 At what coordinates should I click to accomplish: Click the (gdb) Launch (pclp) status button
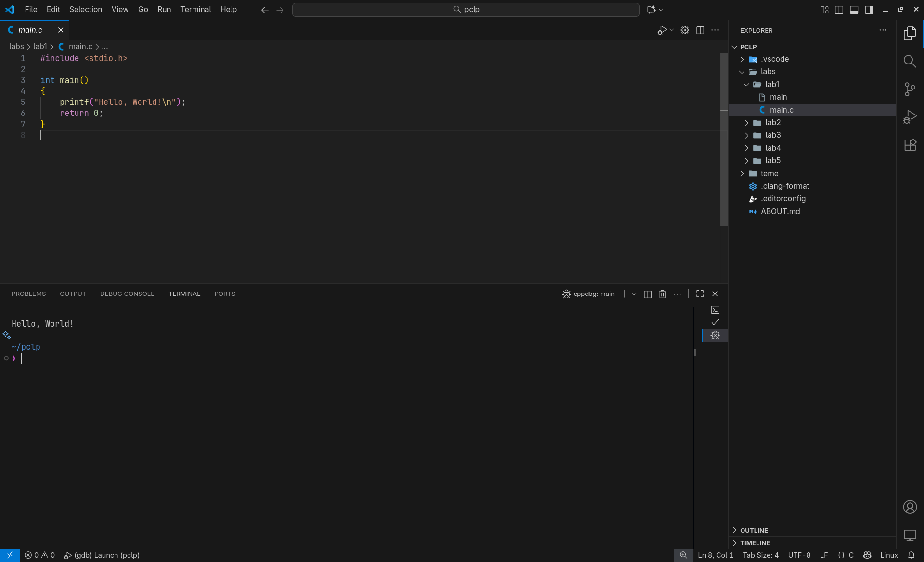coord(102,555)
